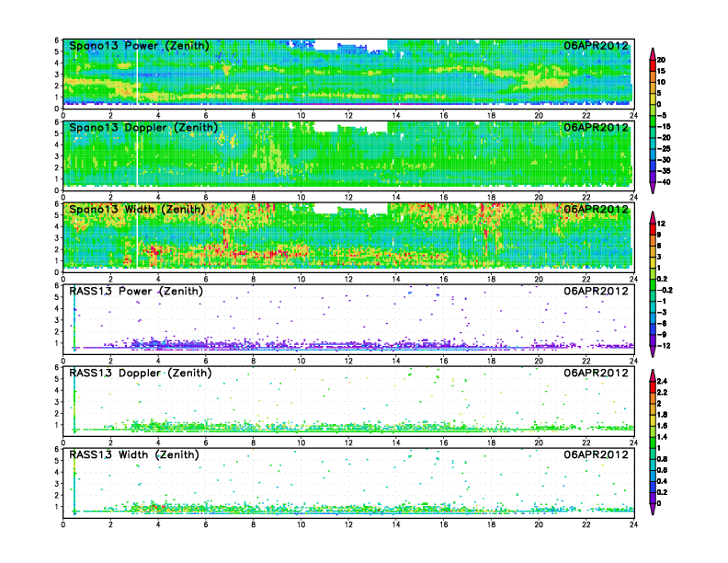Click the "Spano13 Power (Zenith)" panel title
The height and width of the screenshot is (563, 728).
138,45
